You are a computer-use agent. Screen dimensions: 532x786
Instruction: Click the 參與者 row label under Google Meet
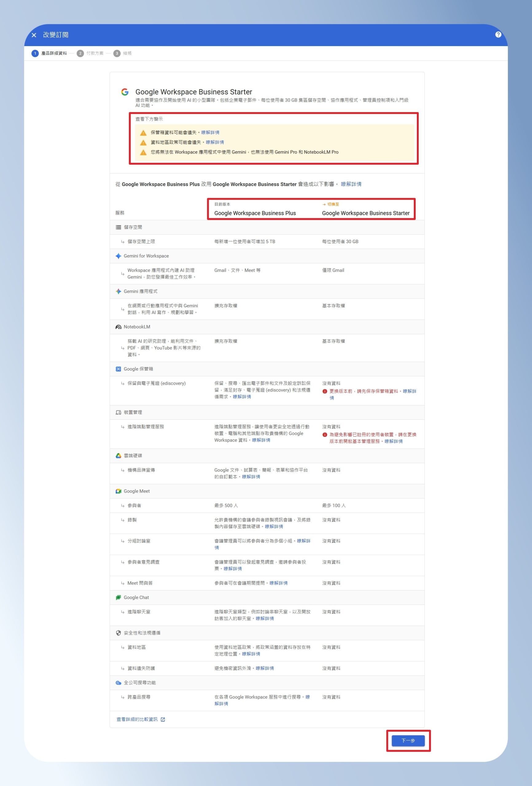click(134, 505)
